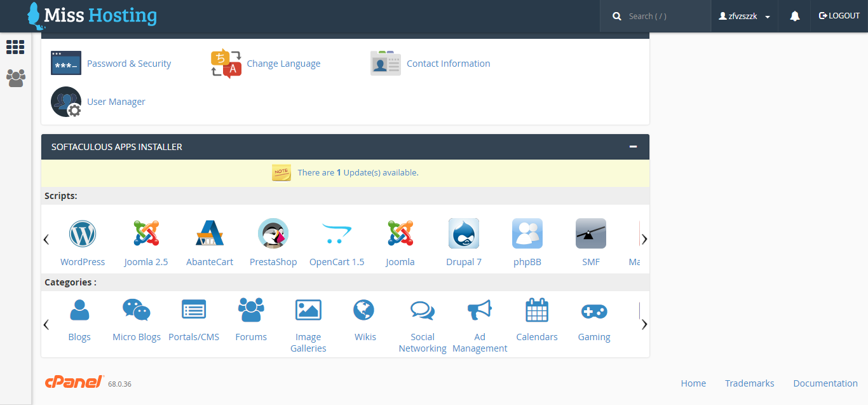The image size is (868, 405).
Task: Open the Contact Information icon
Action: pos(386,63)
